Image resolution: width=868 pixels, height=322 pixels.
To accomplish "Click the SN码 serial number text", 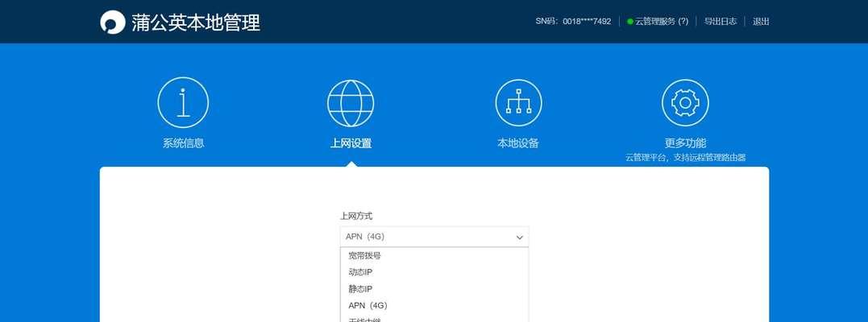I will [573, 22].
